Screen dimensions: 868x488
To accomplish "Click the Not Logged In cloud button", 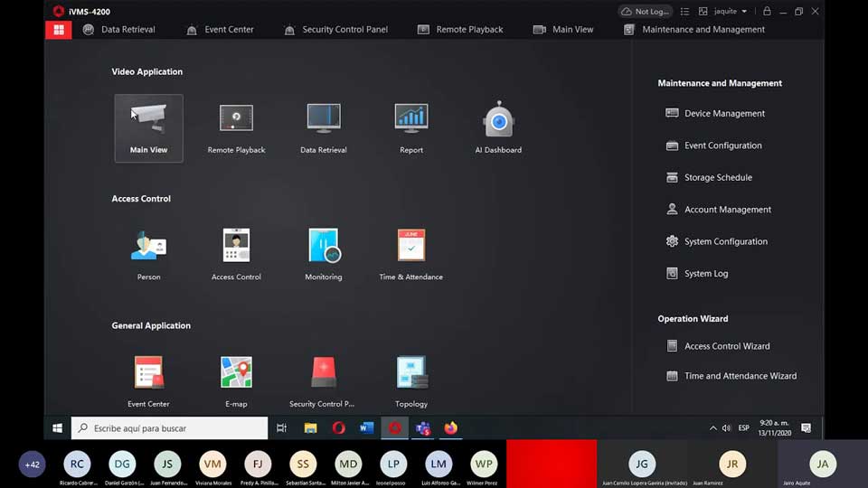I will [x=646, y=12].
